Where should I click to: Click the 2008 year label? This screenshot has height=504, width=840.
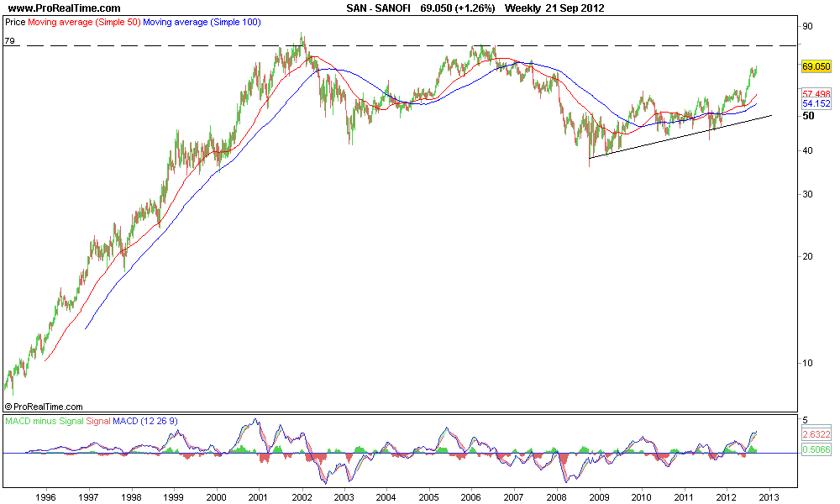(x=557, y=497)
